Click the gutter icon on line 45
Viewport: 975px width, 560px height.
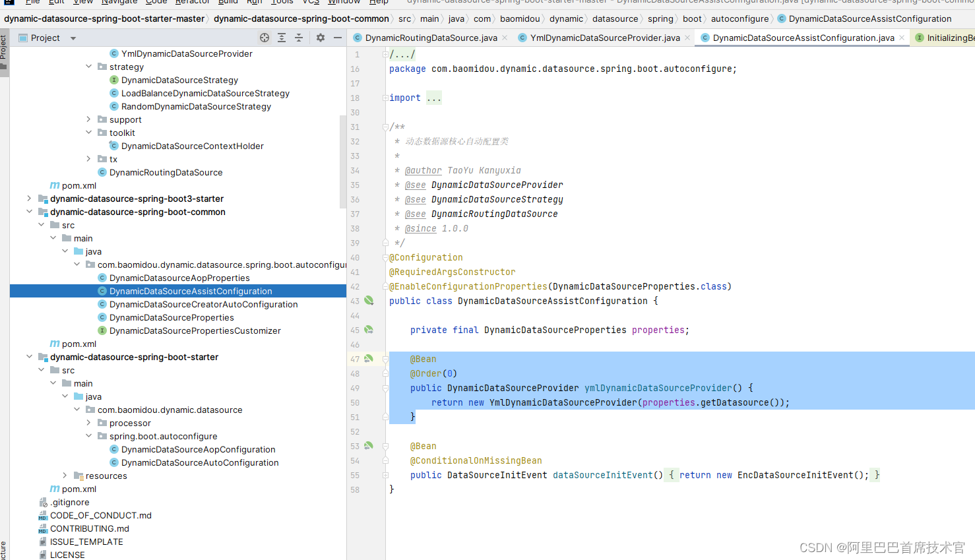369,330
